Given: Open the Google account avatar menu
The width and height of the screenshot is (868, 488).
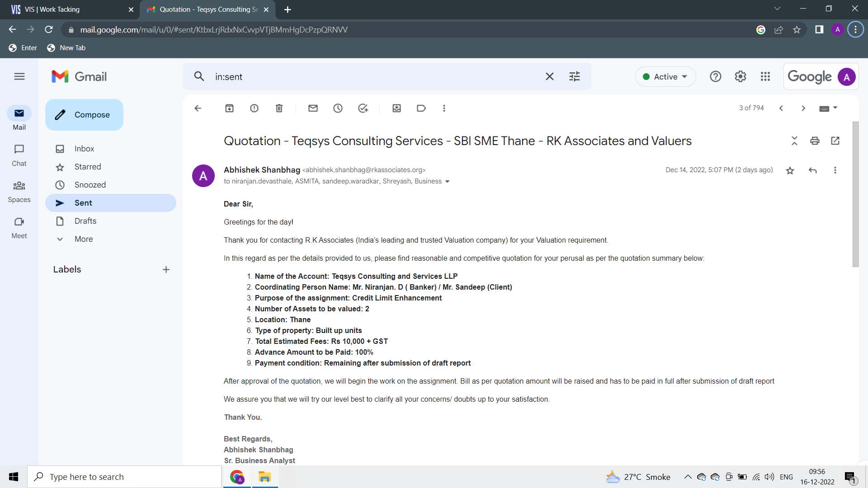Looking at the screenshot, I should [846, 77].
